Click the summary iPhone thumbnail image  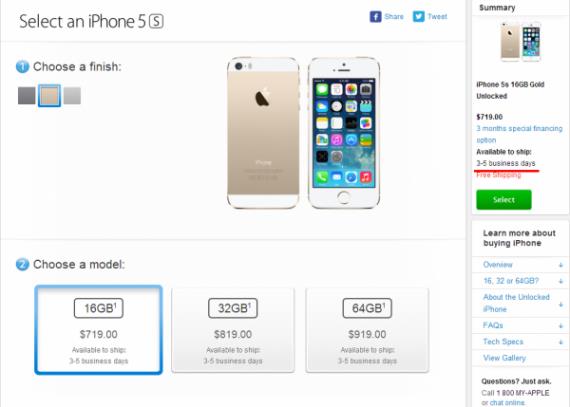[521, 41]
